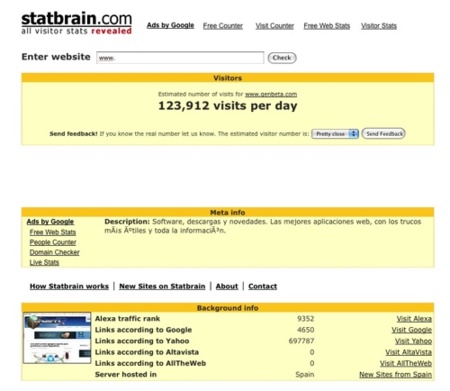Follow the Visit AllTheWeb link
Screen dimensions: 450x391
[406, 363]
